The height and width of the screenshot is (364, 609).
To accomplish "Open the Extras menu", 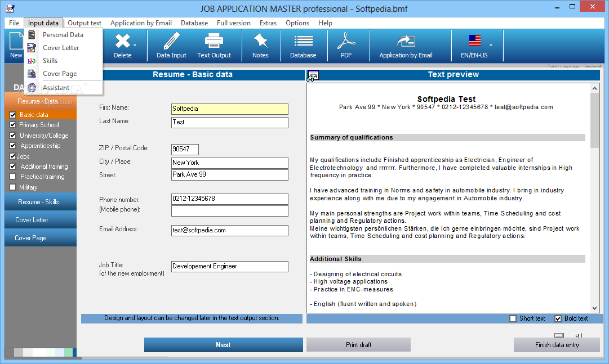I will point(268,23).
